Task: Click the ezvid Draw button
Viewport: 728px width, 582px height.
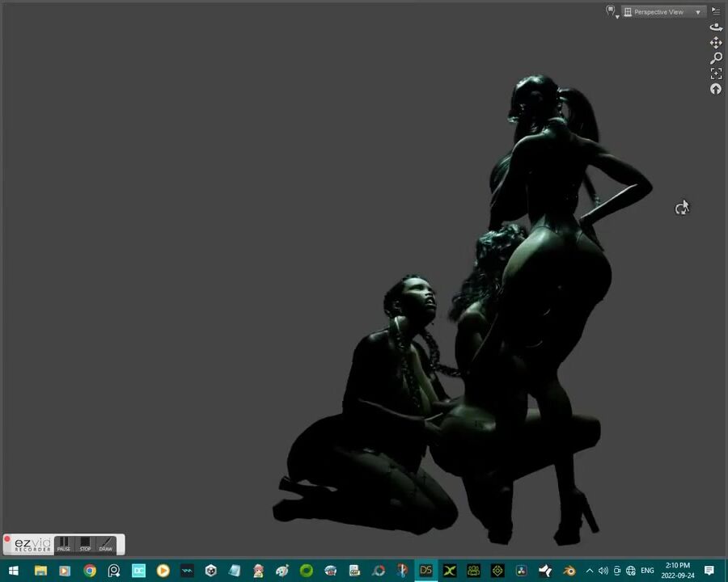Action: tap(106, 544)
